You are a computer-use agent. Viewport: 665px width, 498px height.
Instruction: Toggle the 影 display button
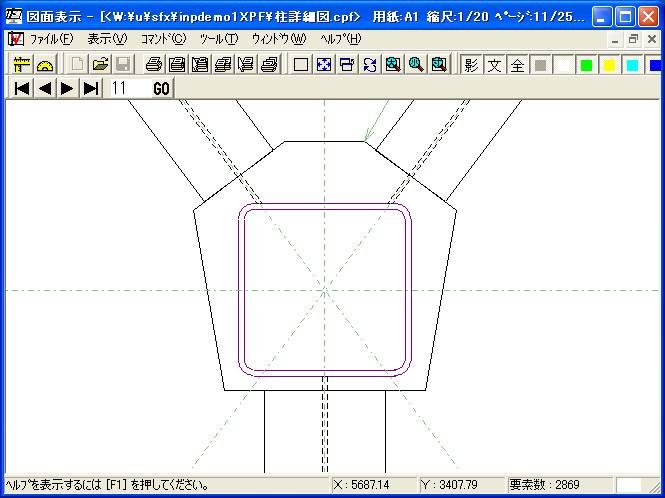[x=471, y=65]
